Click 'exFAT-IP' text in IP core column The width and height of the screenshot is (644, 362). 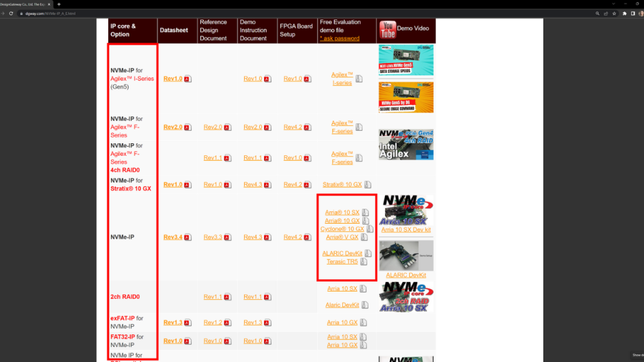pos(123,319)
